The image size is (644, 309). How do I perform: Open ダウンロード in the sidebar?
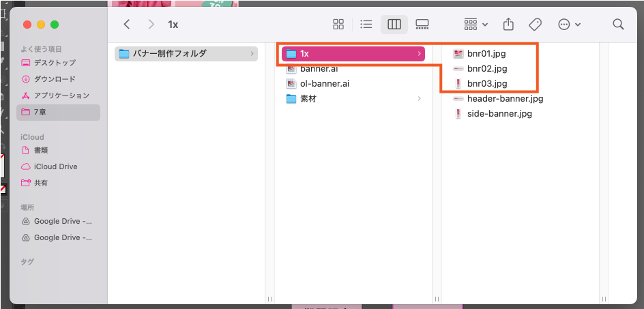[x=58, y=79]
